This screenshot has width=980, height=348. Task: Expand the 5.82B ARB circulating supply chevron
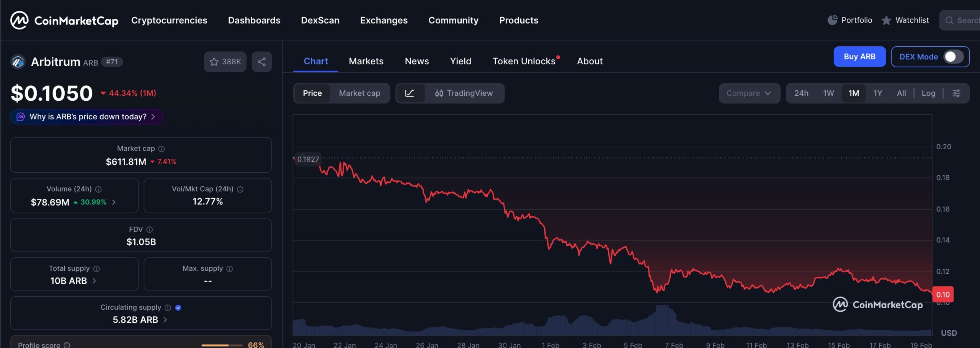tap(165, 319)
